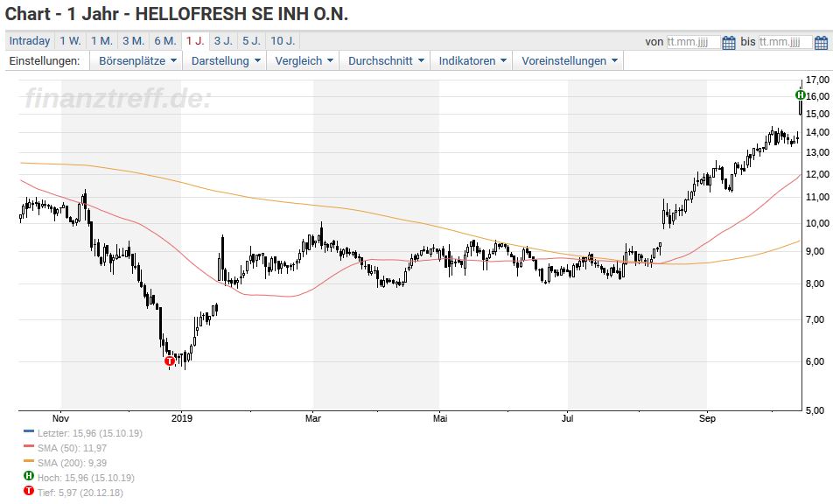Open calendar picker for 'von' date
Image resolution: width=833 pixels, height=504 pixels.
(x=729, y=42)
